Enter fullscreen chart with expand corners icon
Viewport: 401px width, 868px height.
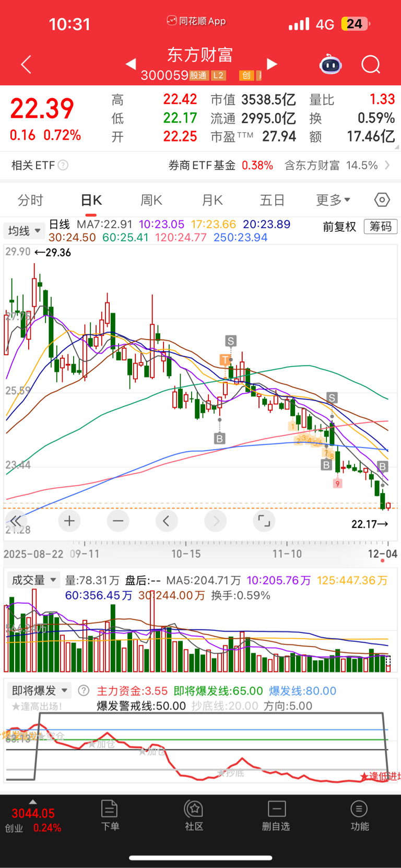click(x=264, y=521)
